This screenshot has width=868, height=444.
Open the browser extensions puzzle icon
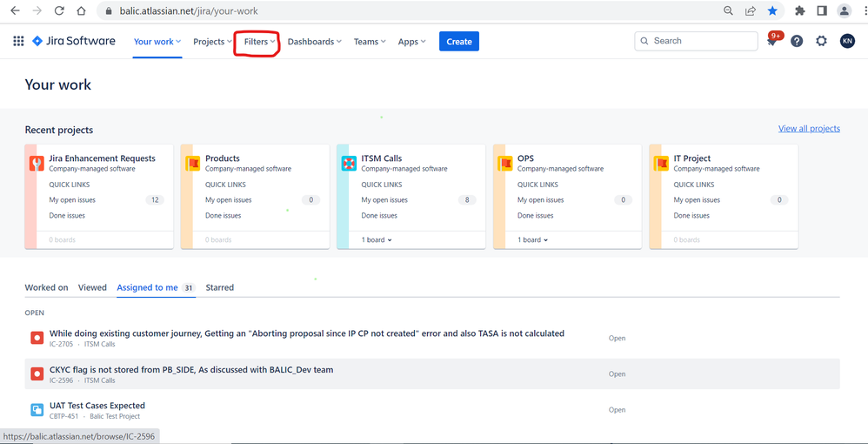[x=800, y=10]
